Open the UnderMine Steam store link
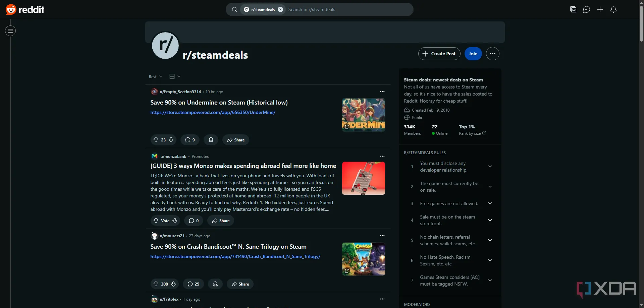644x308 pixels. (x=213, y=112)
